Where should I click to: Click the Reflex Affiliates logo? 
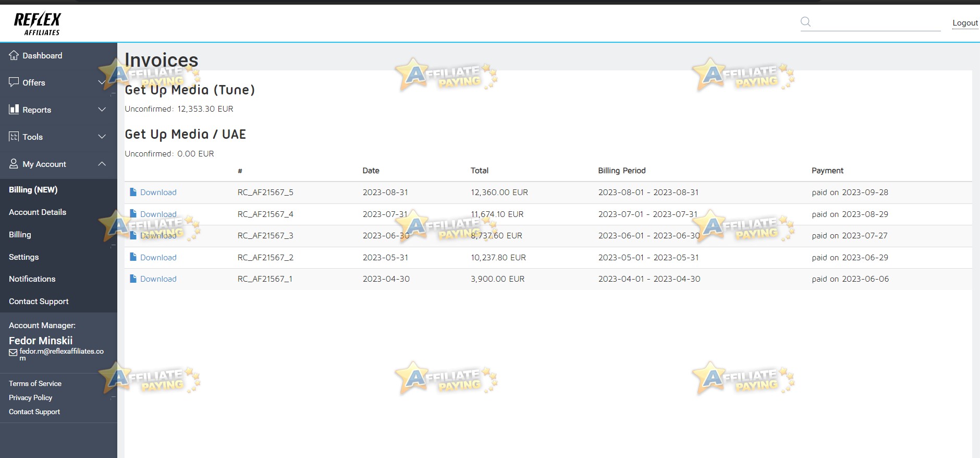click(x=37, y=24)
